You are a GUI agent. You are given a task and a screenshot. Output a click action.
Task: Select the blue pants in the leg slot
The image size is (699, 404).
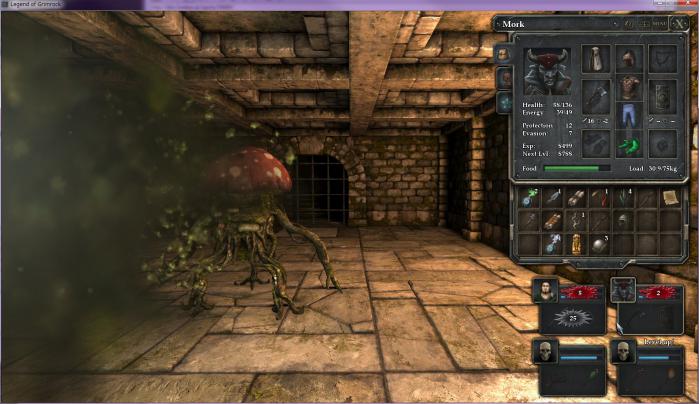629,115
